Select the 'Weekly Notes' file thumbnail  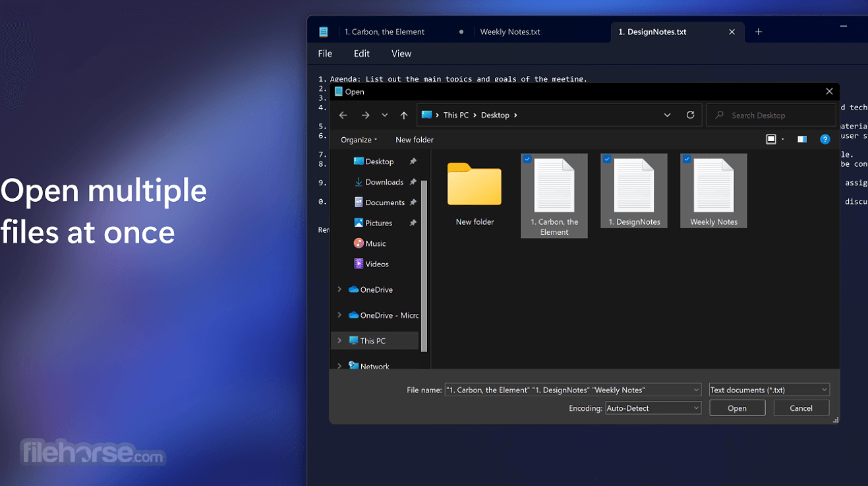714,191
